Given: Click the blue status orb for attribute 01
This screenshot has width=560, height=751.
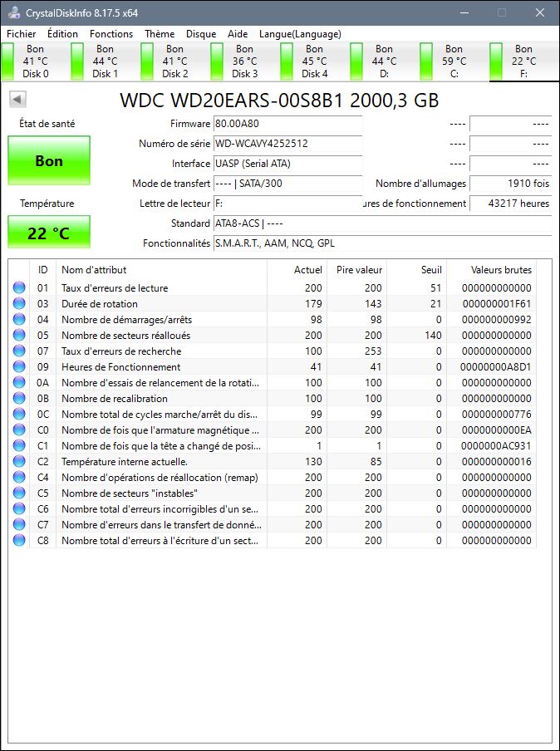Looking at the screenshot, I should (x=19, y=288).
